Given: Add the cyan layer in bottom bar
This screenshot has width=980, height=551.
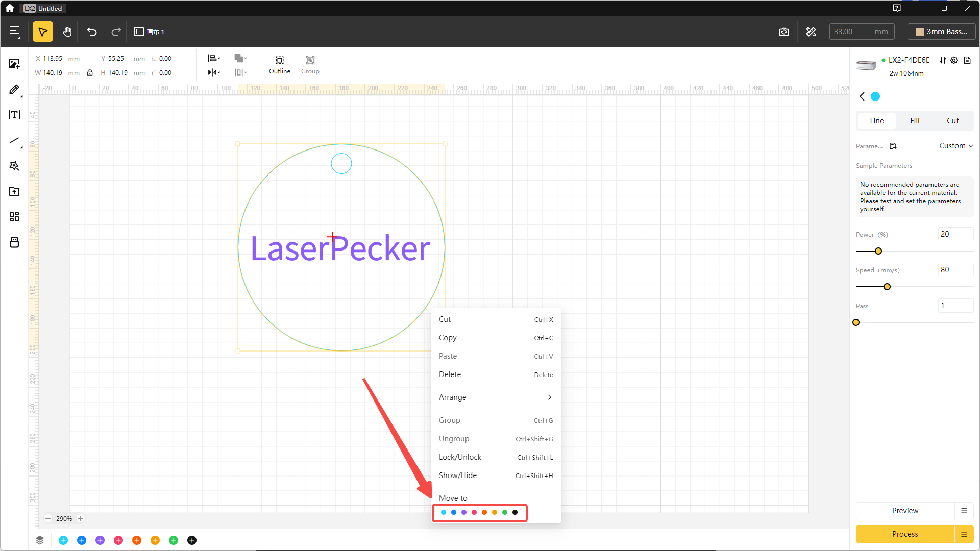Looking at the screenshot, I should coord(63,540).
